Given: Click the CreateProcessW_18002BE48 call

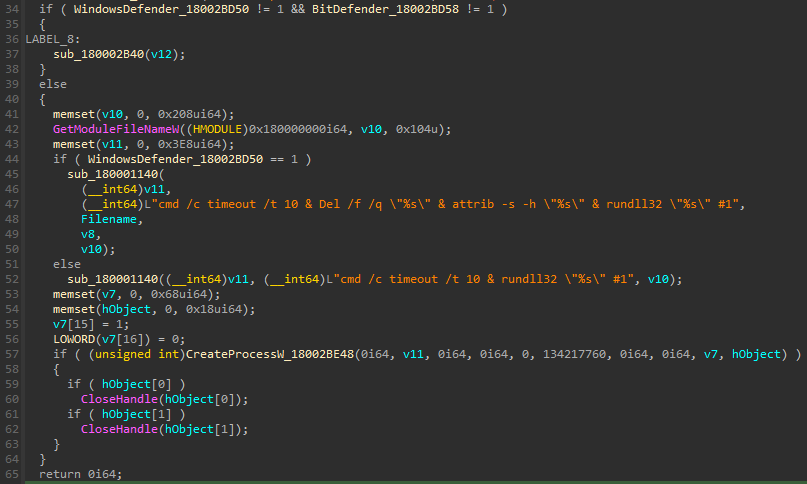Looking at the screenshot, I should point(270,354).
